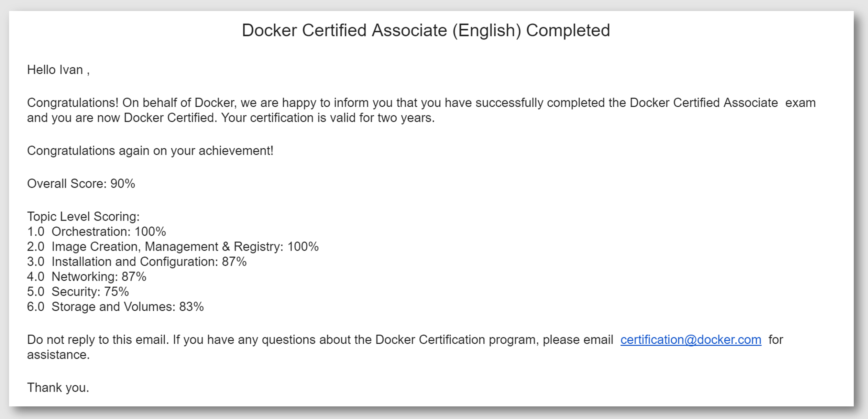The height and width of the screenshot is (419, 868).
Task: Click the 'Security: 75%' score line
Action: pos(90,292)
